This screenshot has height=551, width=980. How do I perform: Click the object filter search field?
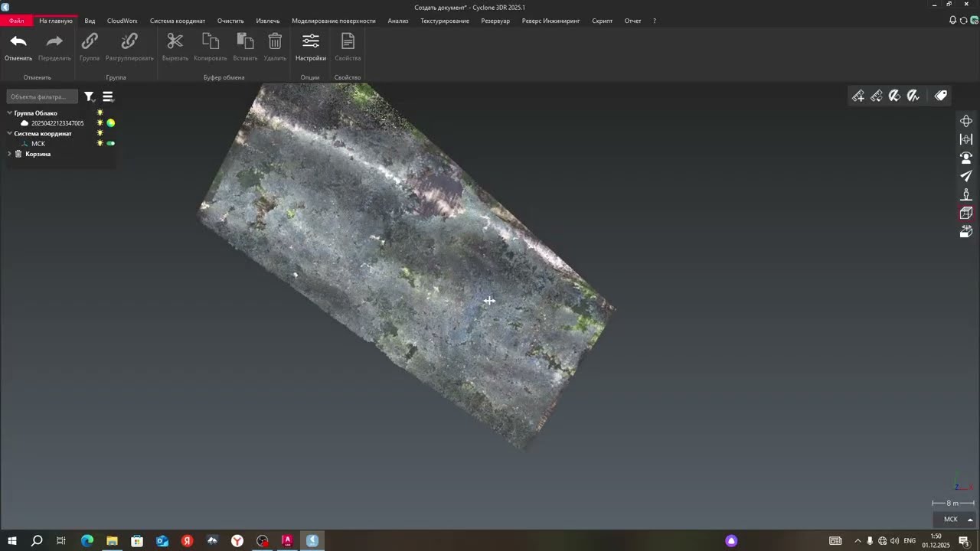41,96
